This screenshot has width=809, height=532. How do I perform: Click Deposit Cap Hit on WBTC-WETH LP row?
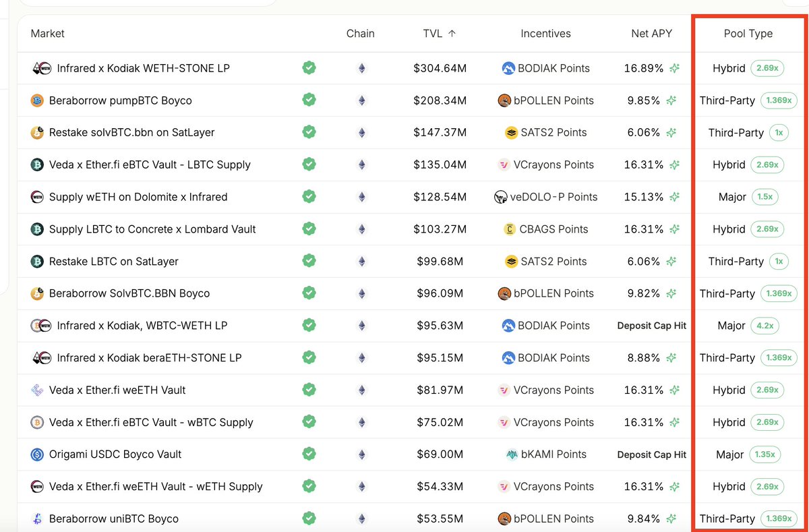(651, 326)
